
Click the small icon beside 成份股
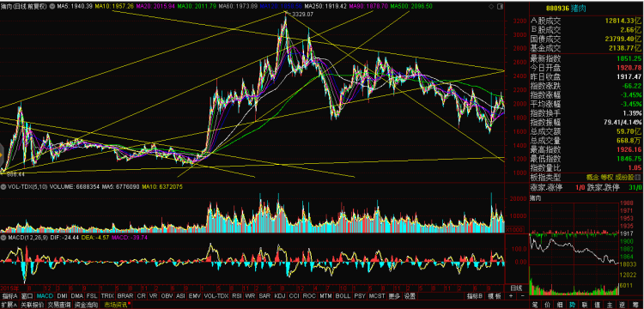click(638, 178)
